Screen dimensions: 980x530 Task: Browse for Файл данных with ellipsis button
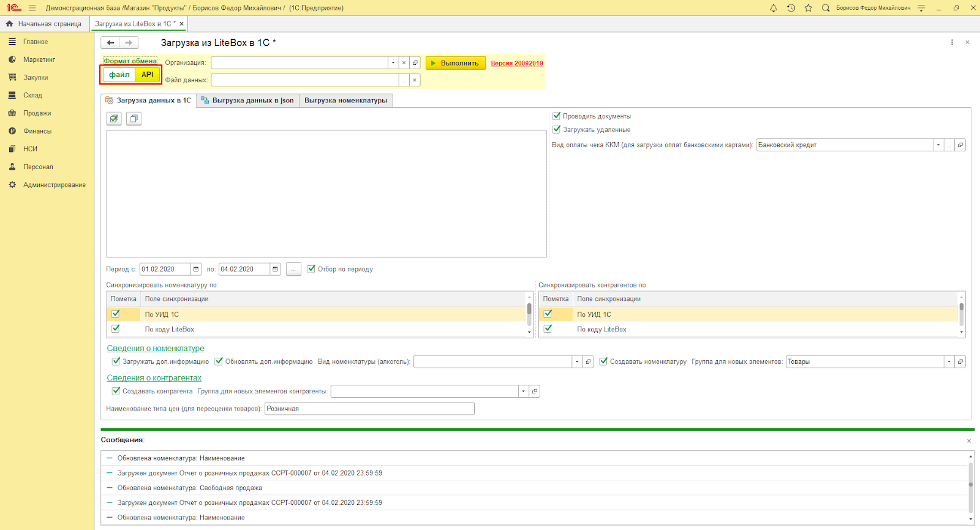click(404, 80)
